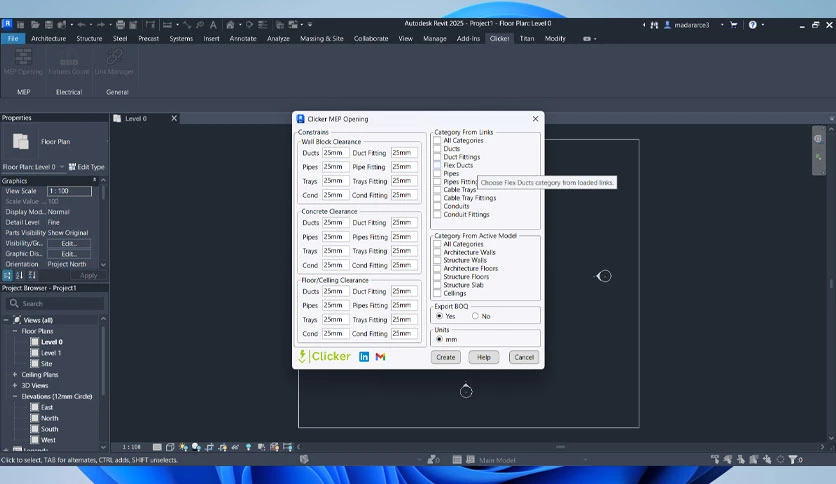Click the Visibility/Graphics Edit button

pos(69,244)
